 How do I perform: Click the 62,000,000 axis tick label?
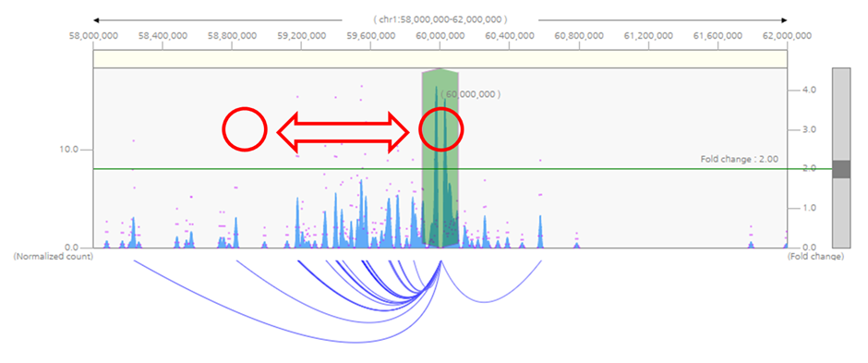788,36
